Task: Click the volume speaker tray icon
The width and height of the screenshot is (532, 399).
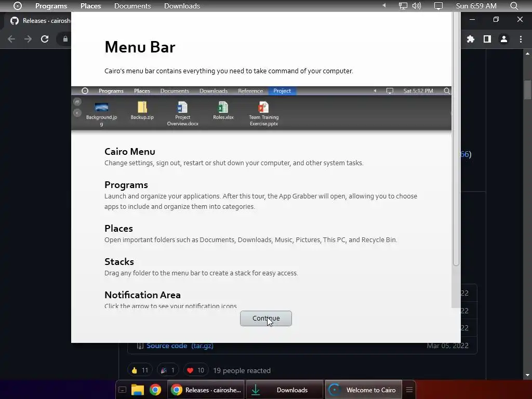Action: (416, 6)
